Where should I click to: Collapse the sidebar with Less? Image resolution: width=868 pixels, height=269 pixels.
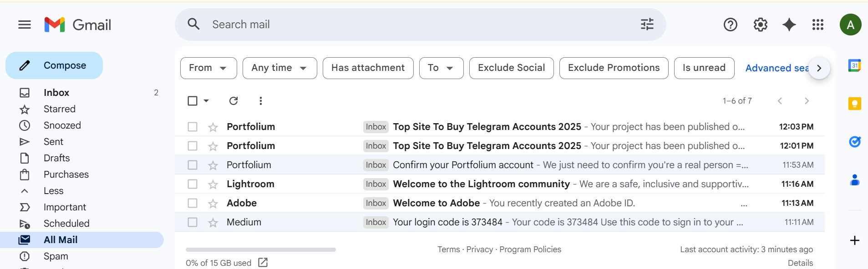(53, 191)
